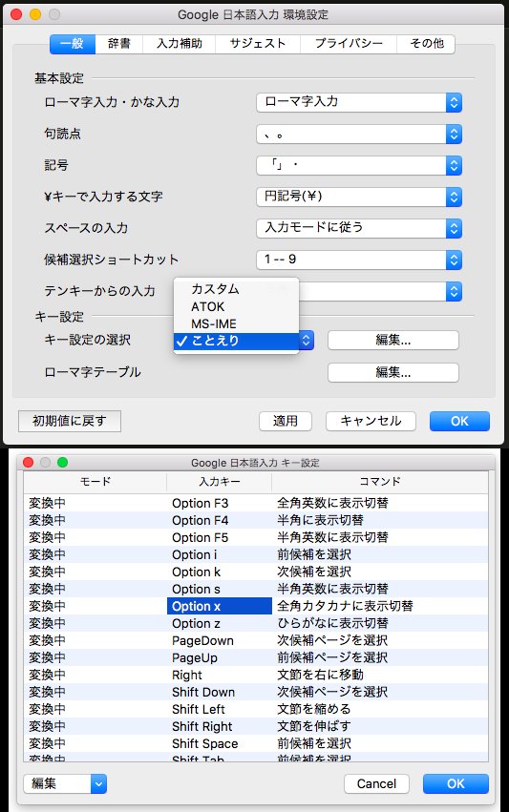
Task: Click the highlighted Option x cell
Action: [x=220, y=606]
